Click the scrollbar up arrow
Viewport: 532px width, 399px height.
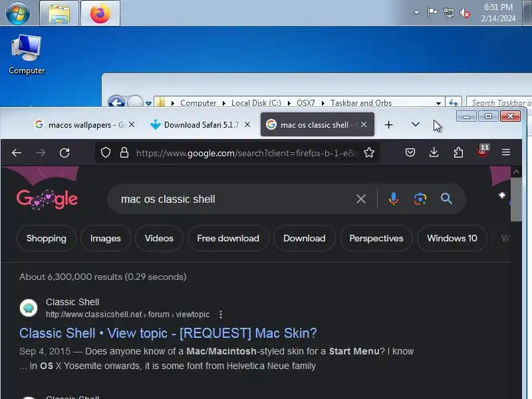point(516,172)
